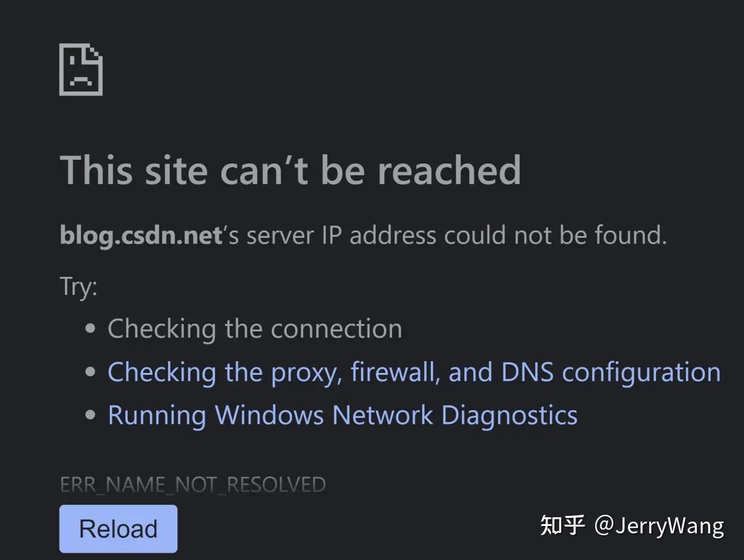The width and height of the screenshot is (744, 560).
Task: Click the "Reload" text label
Action: click(x=118, y=529)
